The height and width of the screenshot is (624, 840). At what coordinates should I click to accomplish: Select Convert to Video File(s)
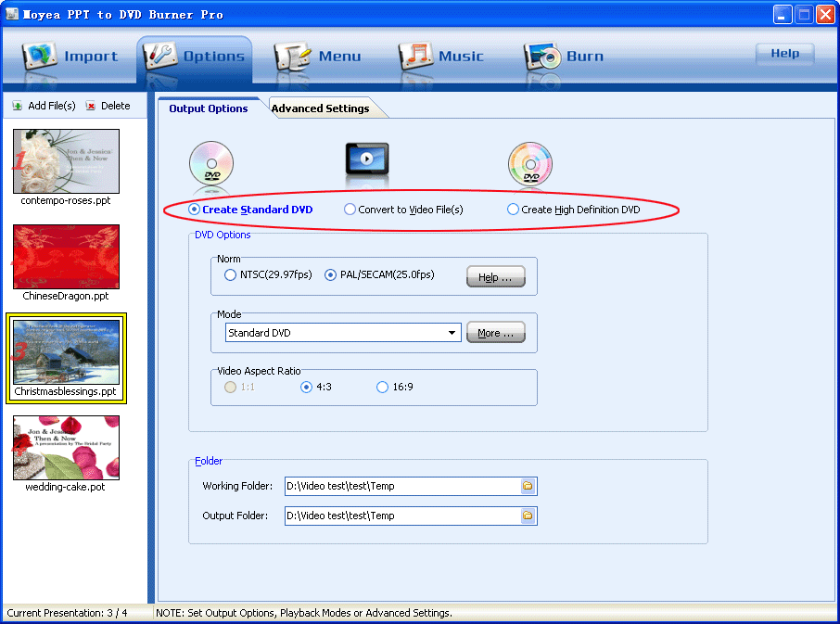click(x=350, y=209)
